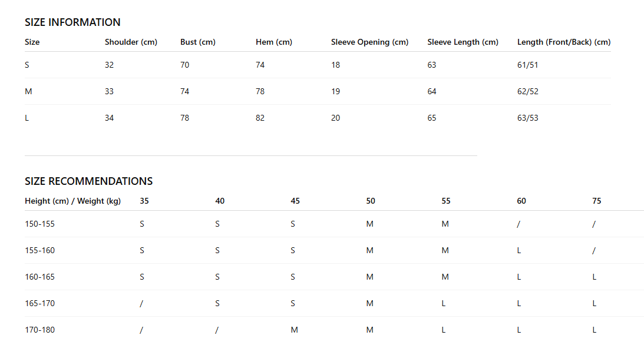Select the size L row label
This screenshot has width=644, height=355.
click(27, 118)
